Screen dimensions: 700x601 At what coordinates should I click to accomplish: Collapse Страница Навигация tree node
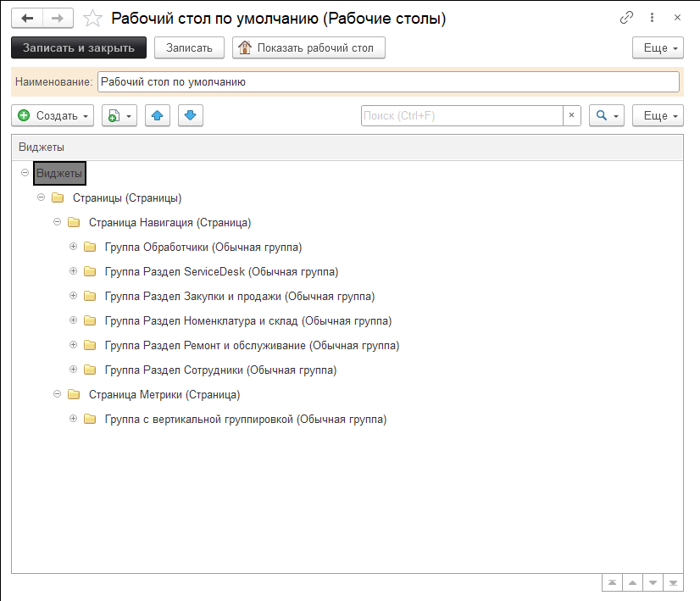(57, 223)
